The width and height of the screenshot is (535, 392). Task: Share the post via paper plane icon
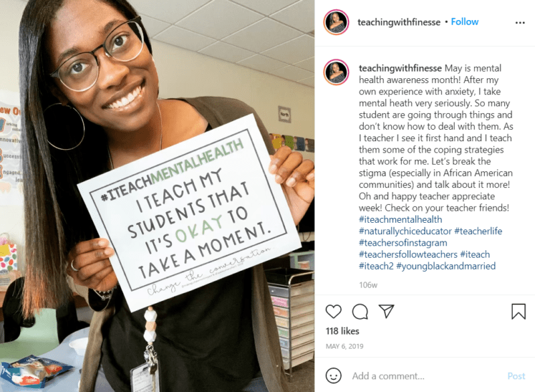click(387, 311)
